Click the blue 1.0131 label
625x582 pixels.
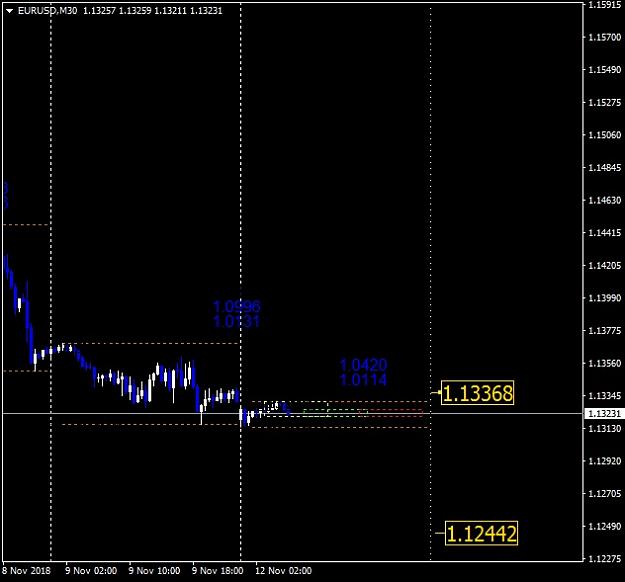coord(237,321)
